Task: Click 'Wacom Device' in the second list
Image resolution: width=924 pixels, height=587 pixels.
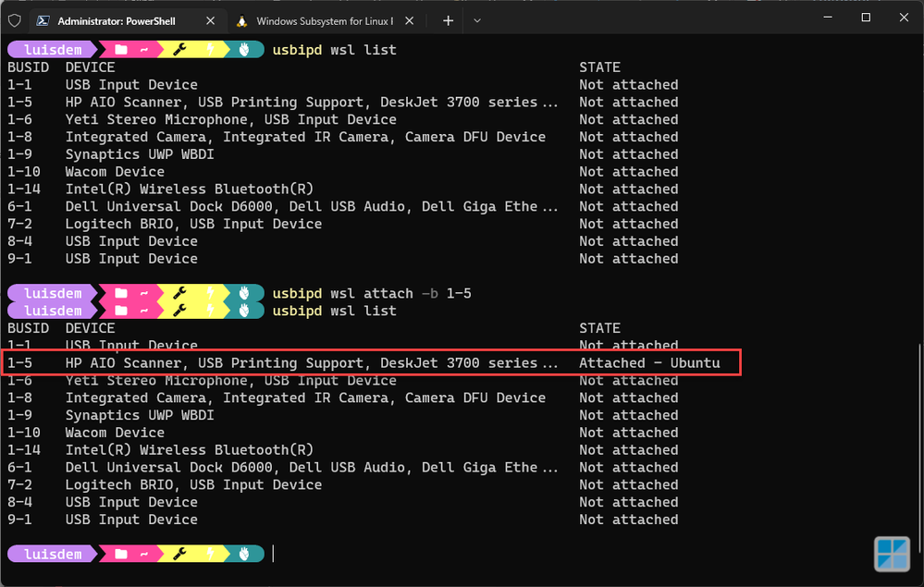Action: tap(115, 432)
